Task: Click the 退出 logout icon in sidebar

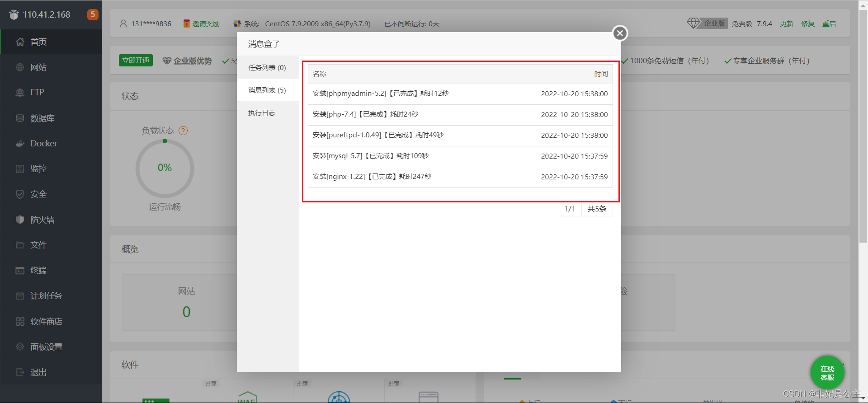Action: point(20,372)
